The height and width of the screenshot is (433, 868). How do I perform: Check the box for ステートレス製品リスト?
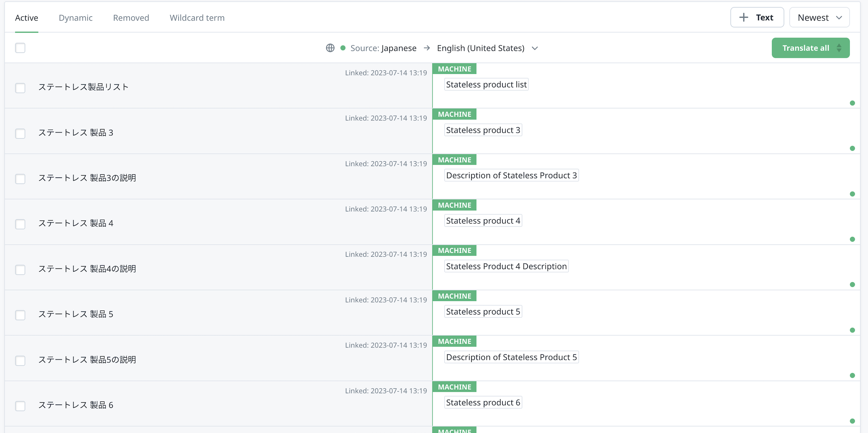[20, 88]
